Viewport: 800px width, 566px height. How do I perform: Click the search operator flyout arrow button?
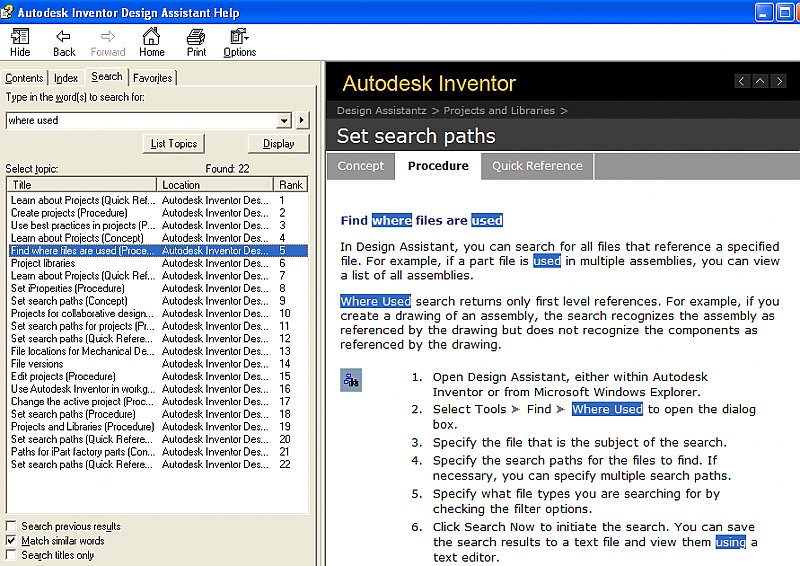(302, 120)
